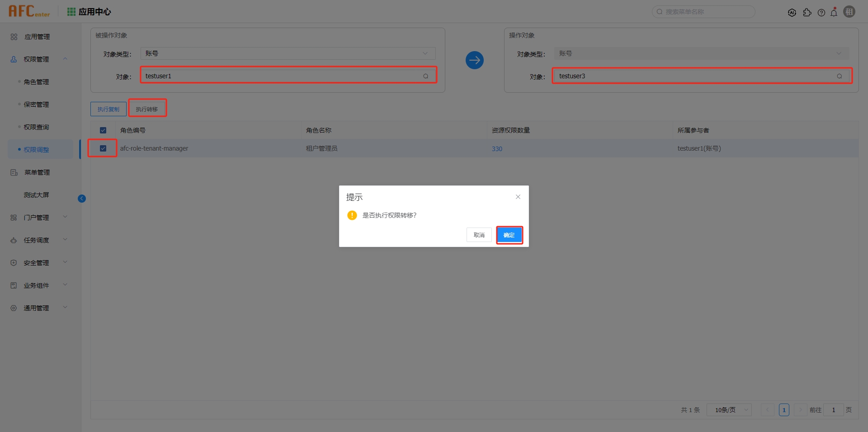Open the 10条/页 page size dropdown

coord(729,410)
